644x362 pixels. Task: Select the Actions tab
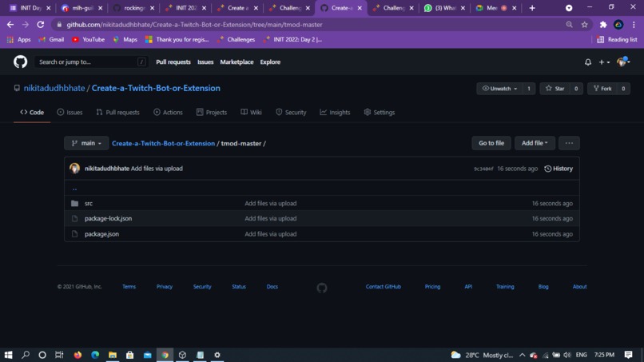(x=168, y=112)
